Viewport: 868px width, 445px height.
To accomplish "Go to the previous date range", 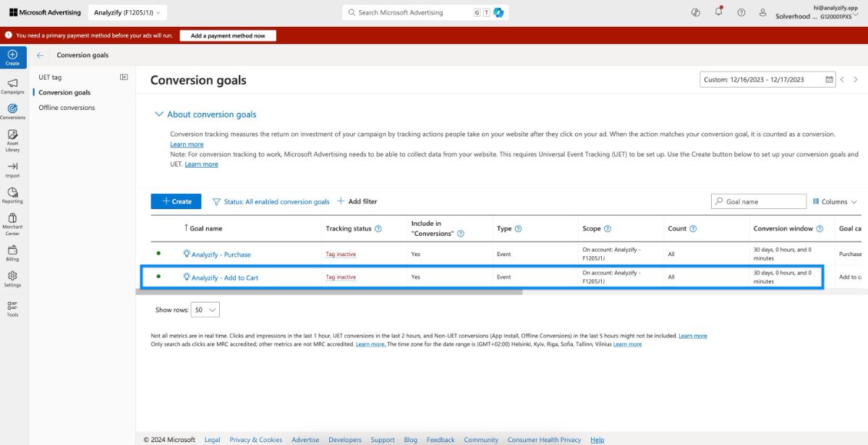I will [842, 80].
